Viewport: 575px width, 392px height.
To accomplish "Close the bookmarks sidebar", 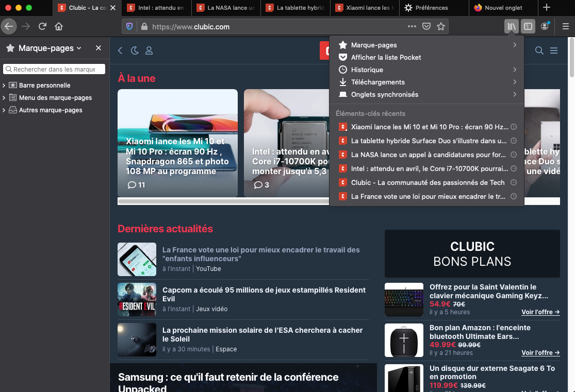I will [x=98, y=48].
